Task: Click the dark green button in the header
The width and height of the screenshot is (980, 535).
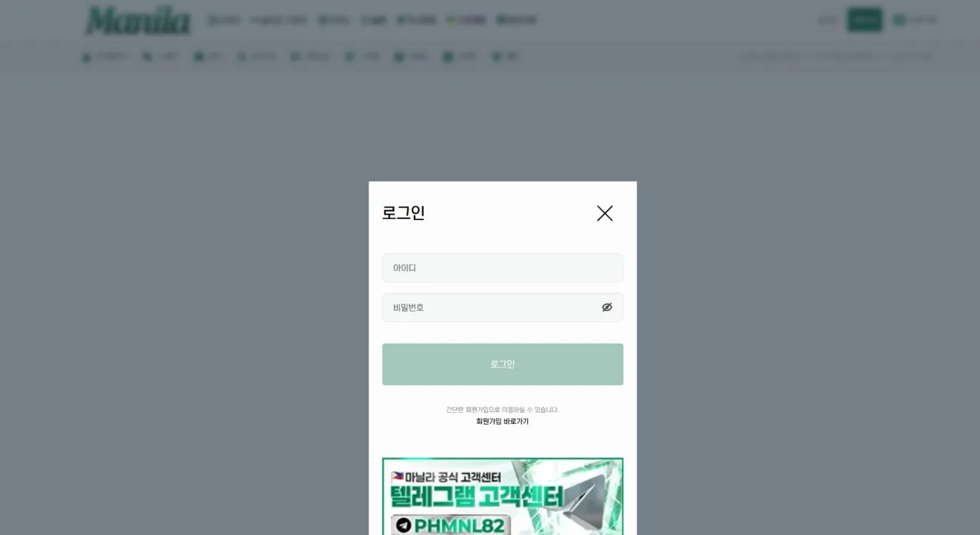Action: point(865,20)
